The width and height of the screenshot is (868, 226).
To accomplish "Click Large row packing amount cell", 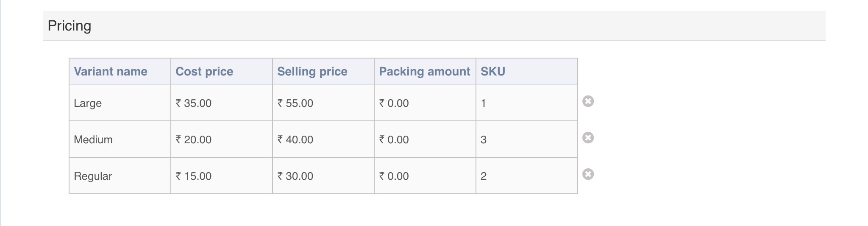I will click(425, 103).
